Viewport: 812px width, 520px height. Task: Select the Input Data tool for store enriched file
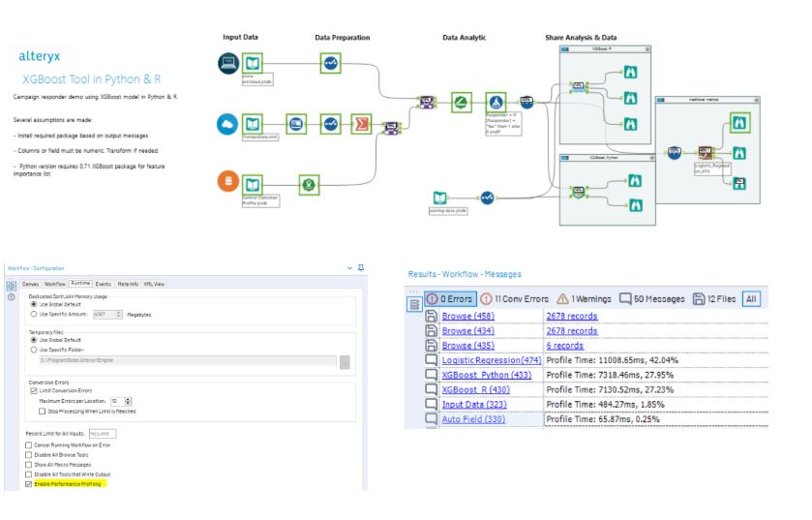(253, 63)
